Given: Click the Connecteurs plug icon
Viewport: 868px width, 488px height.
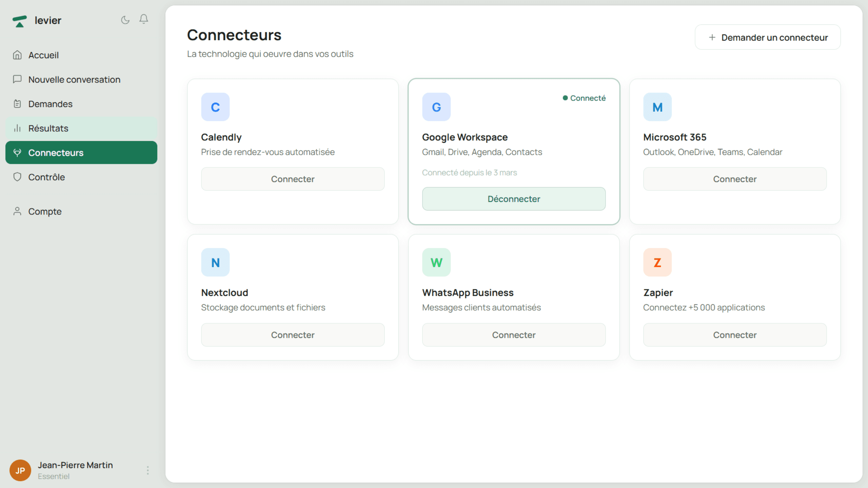Looking at the screenshot, I should click(17, 152).
